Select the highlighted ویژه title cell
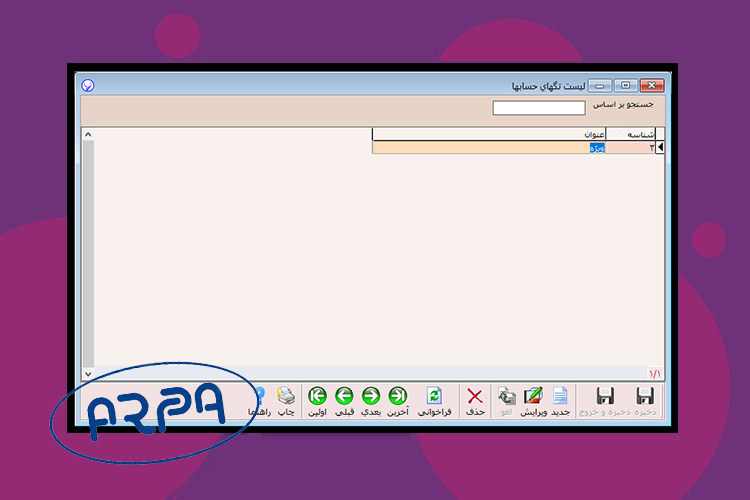The width and height of the screenshot is (750, 500). coord(489,147)
